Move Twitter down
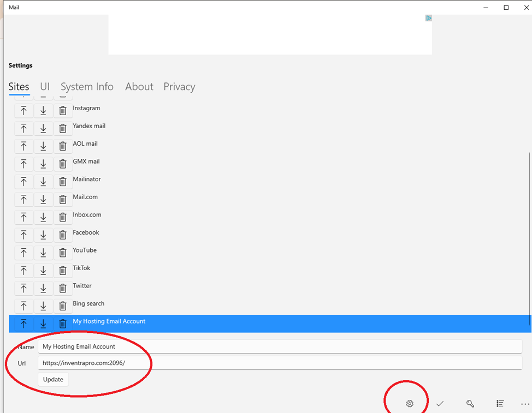 click(43, 288)
